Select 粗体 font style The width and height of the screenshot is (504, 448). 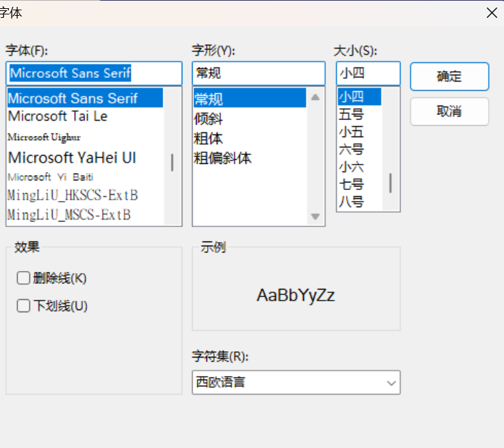(250, 139)
